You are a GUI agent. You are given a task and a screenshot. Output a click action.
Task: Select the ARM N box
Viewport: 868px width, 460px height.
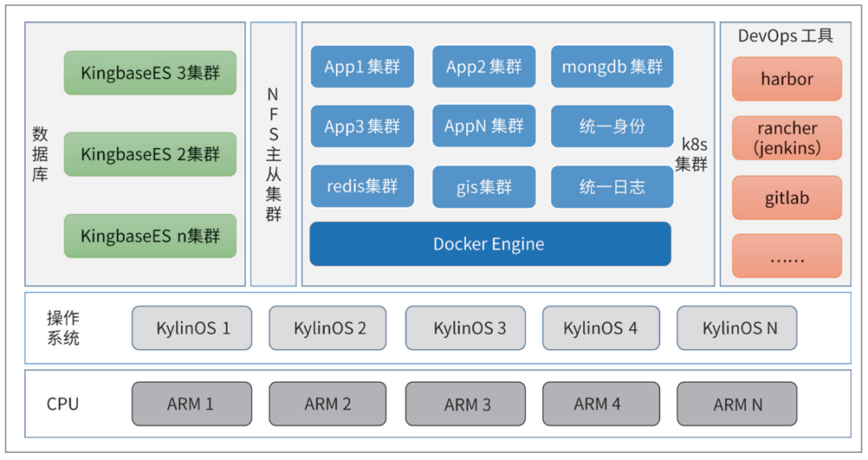click(737, 404)
